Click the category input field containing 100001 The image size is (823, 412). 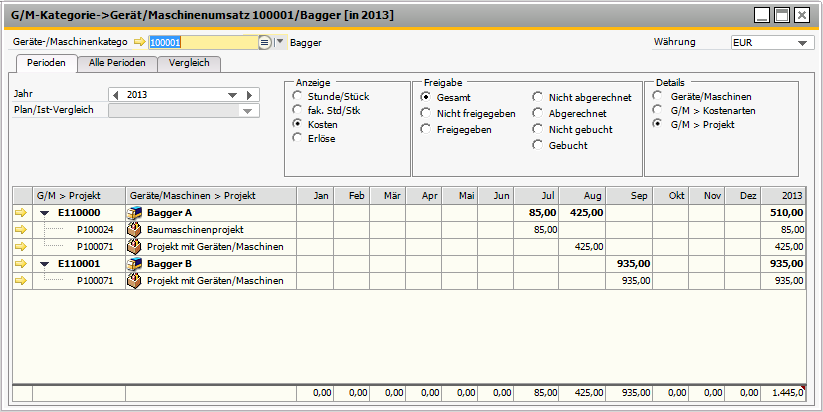(x=202, y=43)
